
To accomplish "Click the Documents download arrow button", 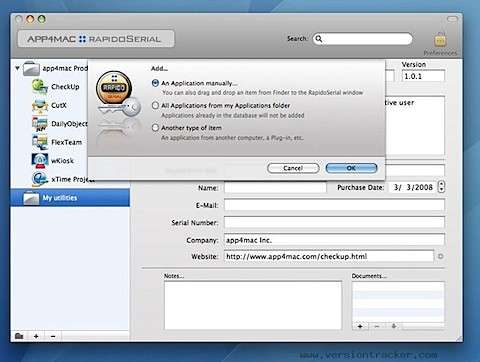I will click(394, 326).
